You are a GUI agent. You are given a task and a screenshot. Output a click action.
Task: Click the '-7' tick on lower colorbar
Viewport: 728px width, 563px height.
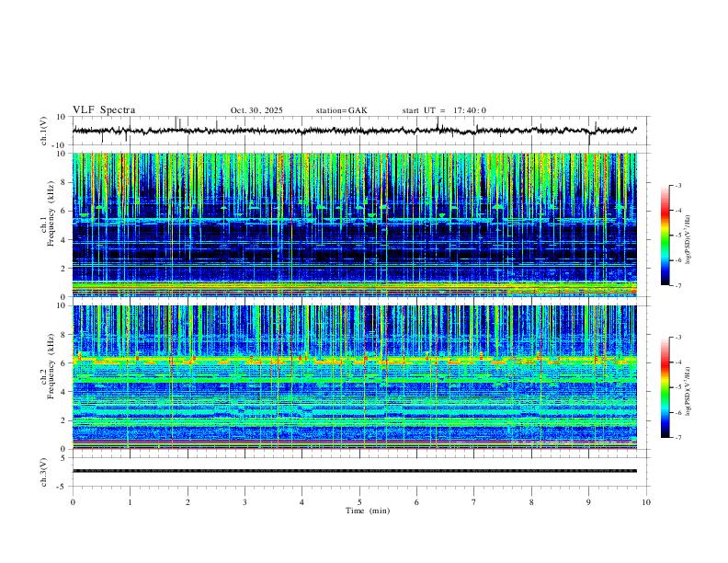677,438
